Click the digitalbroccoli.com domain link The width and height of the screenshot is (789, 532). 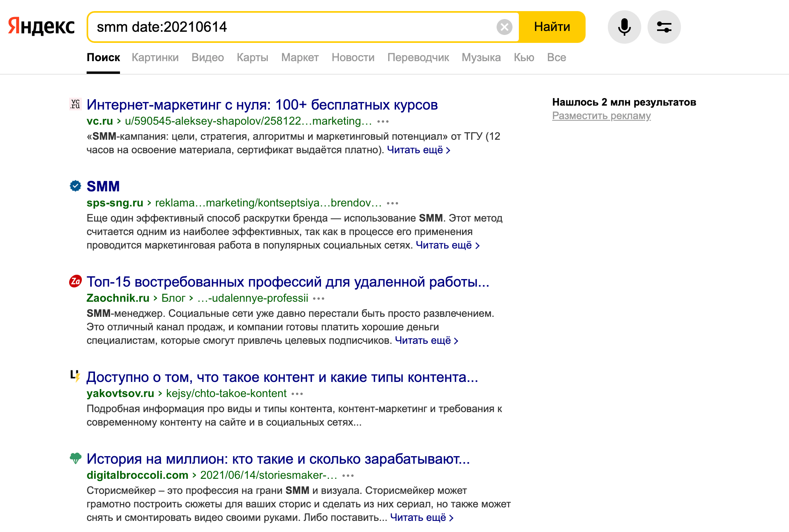(x=137, y=475)
